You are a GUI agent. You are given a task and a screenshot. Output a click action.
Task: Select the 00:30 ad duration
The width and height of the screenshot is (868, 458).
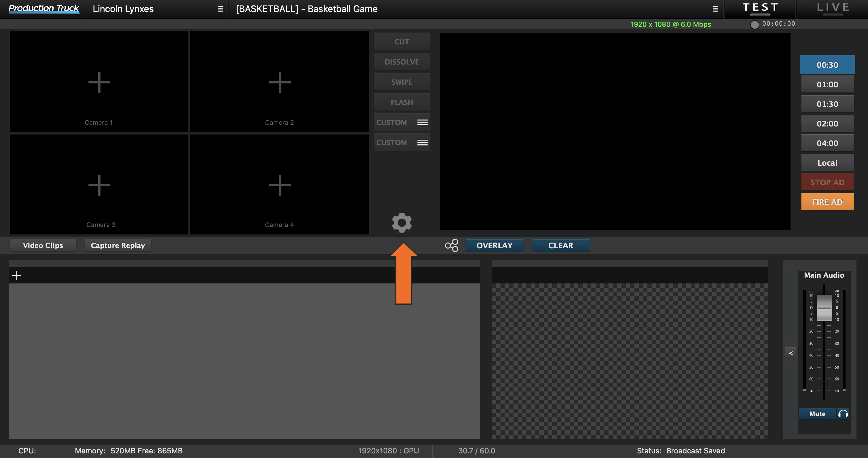pyautogui.click(x=827, y=65)
